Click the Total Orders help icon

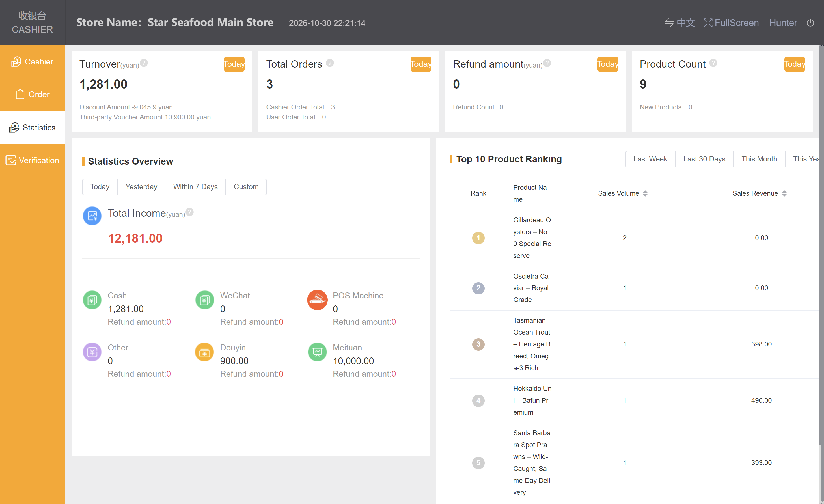click(x=330, y=63)
